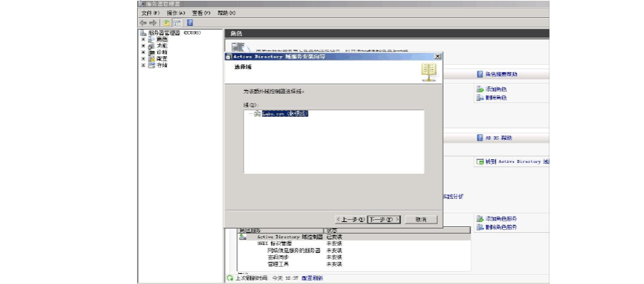Click the 添加角色 icon

pos(480,89)
